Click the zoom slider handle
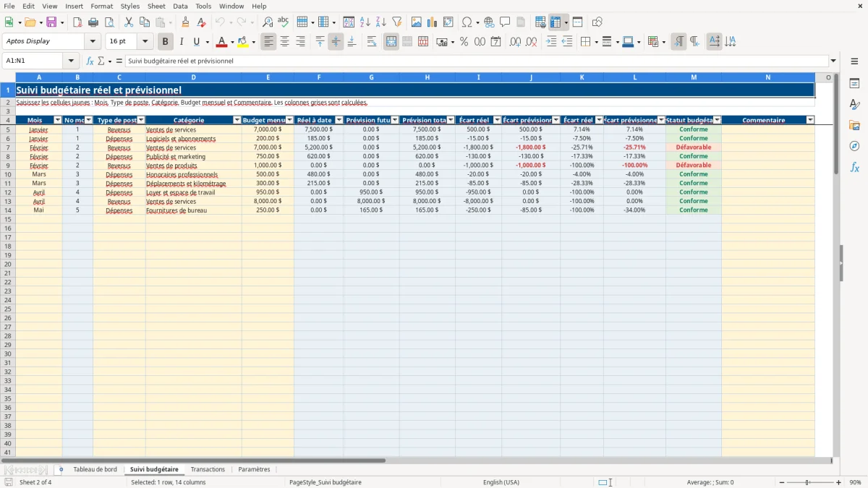Viewport: 868px width, 488px height. click(807, 482)
